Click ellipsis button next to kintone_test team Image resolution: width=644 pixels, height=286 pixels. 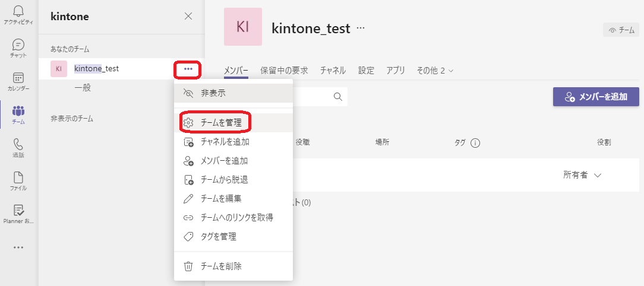[x=188, y=69]
